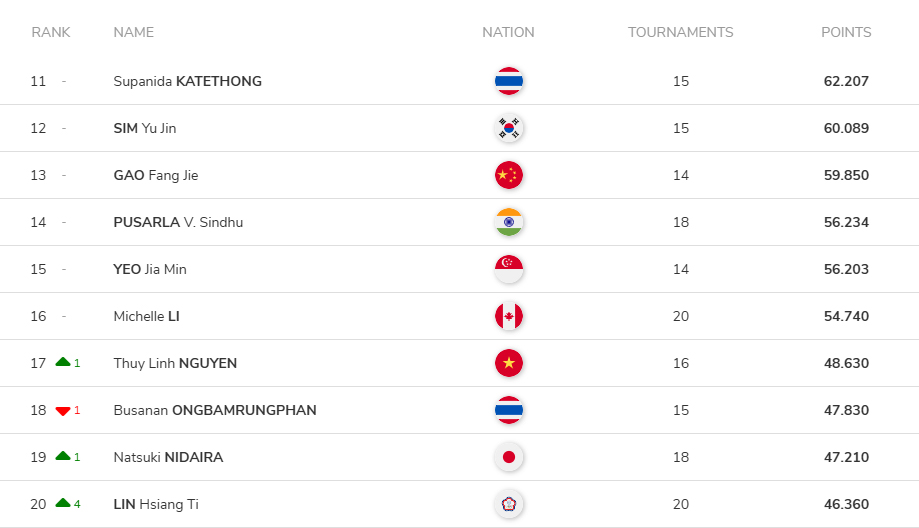
Task: Click India flag next to PUSARLA V. Sindhu
Action: click(509, 222)
